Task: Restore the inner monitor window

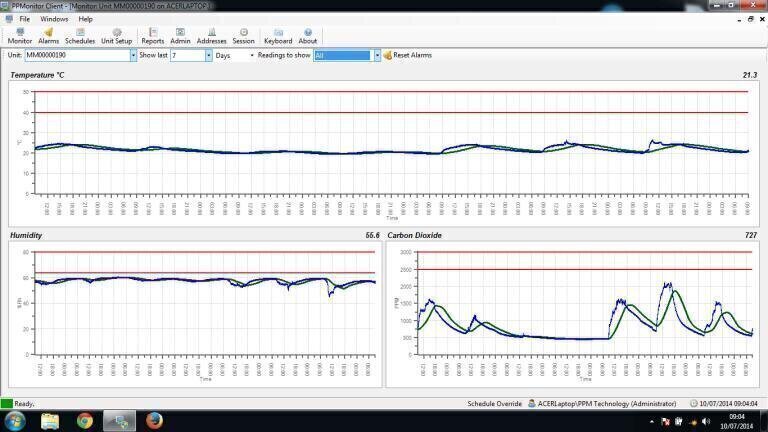Action: [x=750, y=19]
